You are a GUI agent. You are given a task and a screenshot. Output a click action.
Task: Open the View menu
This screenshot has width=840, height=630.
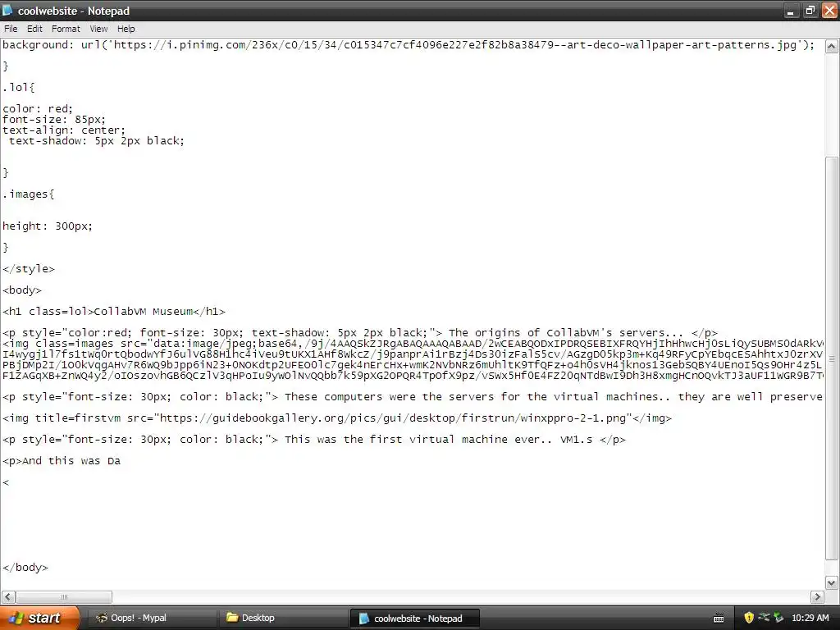98,29
